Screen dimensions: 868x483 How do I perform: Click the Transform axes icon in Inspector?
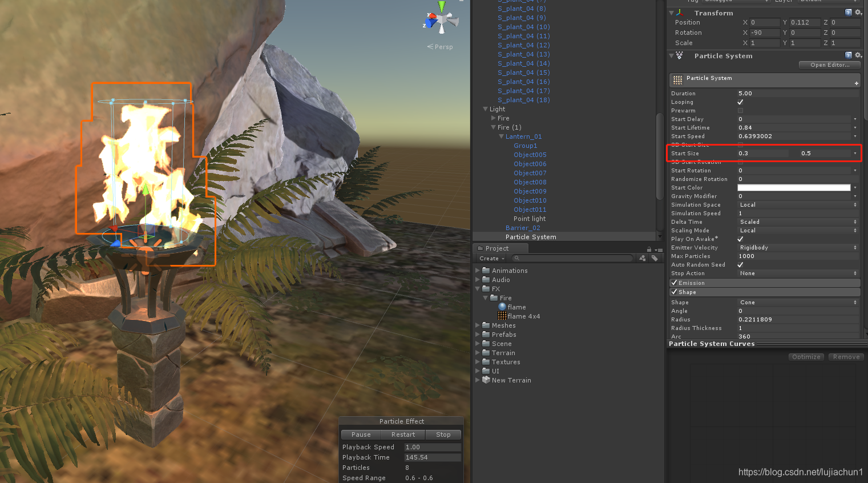680,13
